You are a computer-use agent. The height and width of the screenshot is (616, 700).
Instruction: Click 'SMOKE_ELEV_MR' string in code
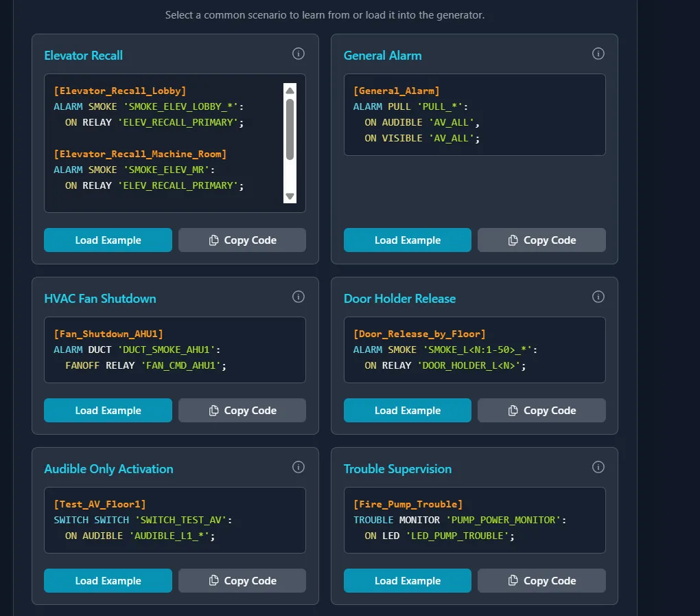[x=167, y=170]
